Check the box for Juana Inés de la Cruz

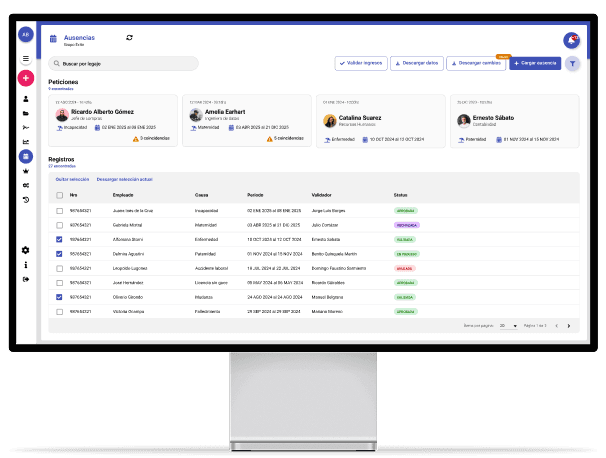[x=59, y=211]
